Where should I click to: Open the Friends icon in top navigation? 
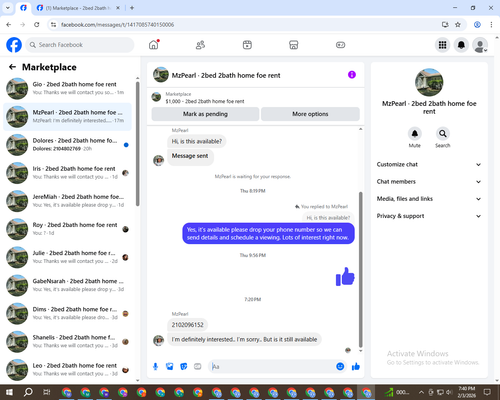[200, 45]
